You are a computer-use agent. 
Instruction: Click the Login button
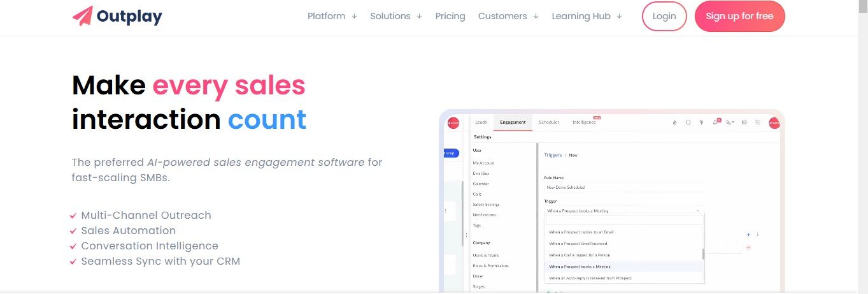click(x=664, y=16)
